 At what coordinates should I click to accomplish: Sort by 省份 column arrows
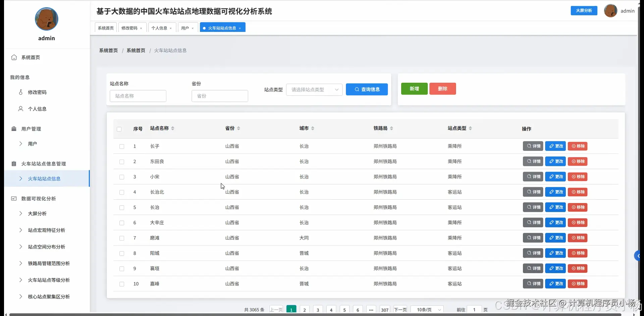pyautogui.click(x=238, y=128)
